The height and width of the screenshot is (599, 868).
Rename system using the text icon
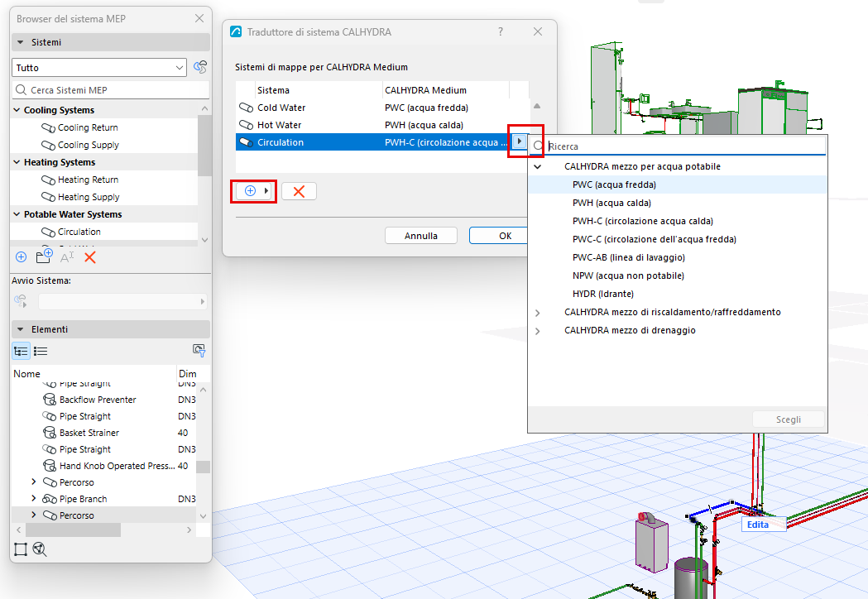[67, 256]
